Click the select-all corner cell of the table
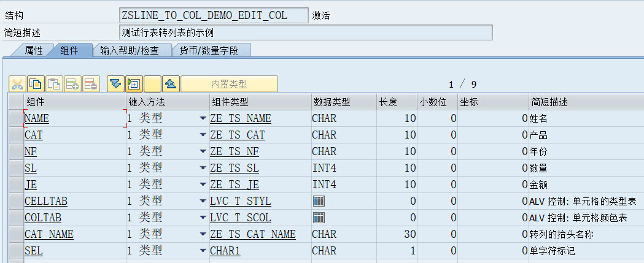Screen dimensions: 644x263 [x=16, y=102]
